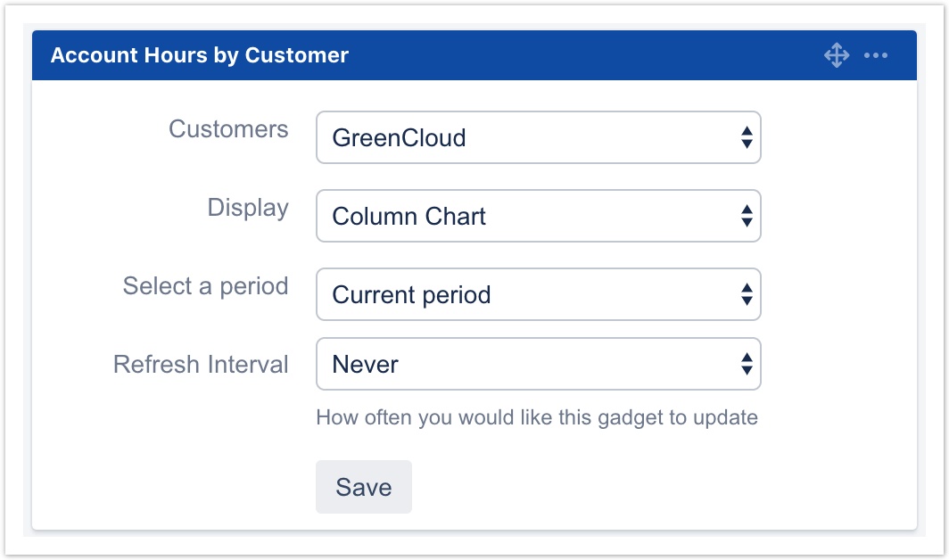
Task: Click the Column Chart text value
Action: point(409,217)
